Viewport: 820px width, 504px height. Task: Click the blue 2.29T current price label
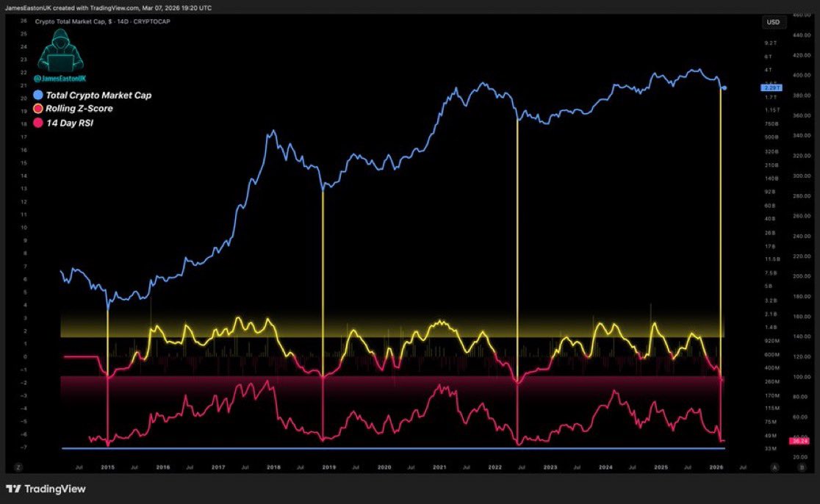(771, 88)
